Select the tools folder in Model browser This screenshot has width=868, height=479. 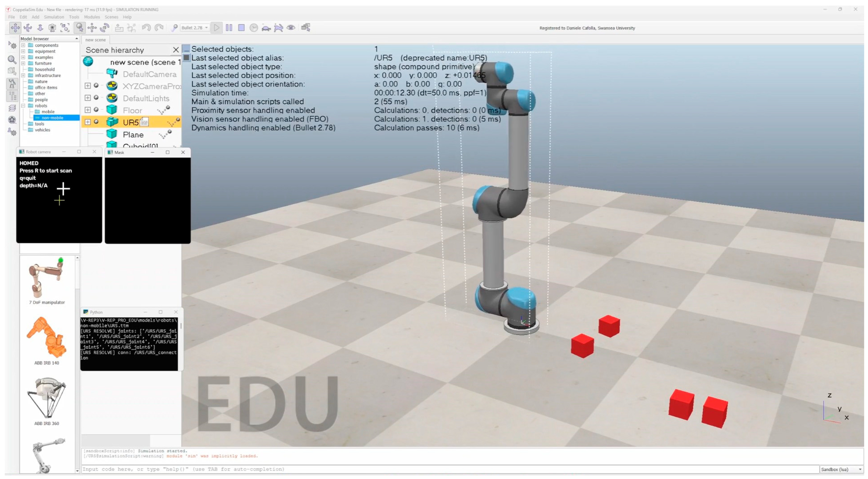(39, 124)
